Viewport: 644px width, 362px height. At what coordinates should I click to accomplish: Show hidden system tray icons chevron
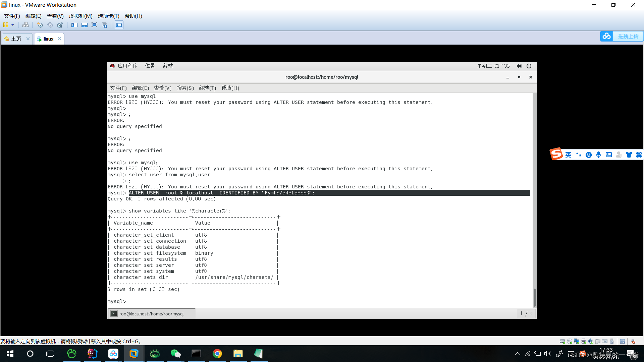pos(518,354)
